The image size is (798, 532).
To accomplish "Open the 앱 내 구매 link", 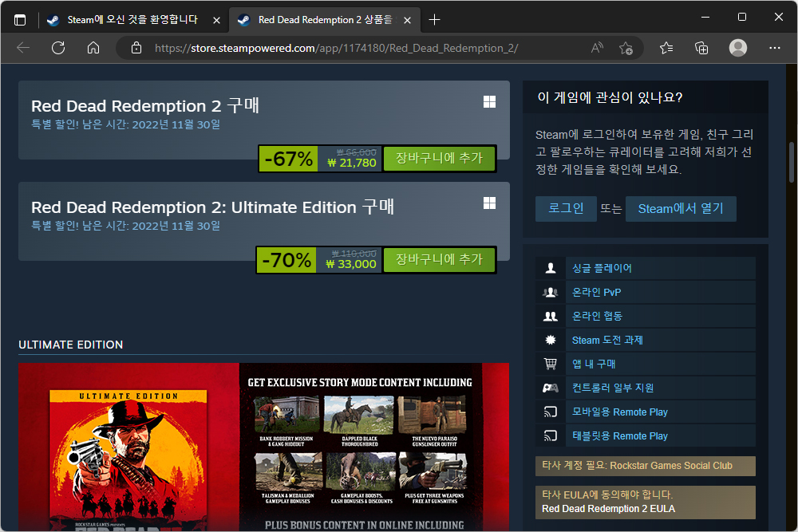I will click(594, 364).
